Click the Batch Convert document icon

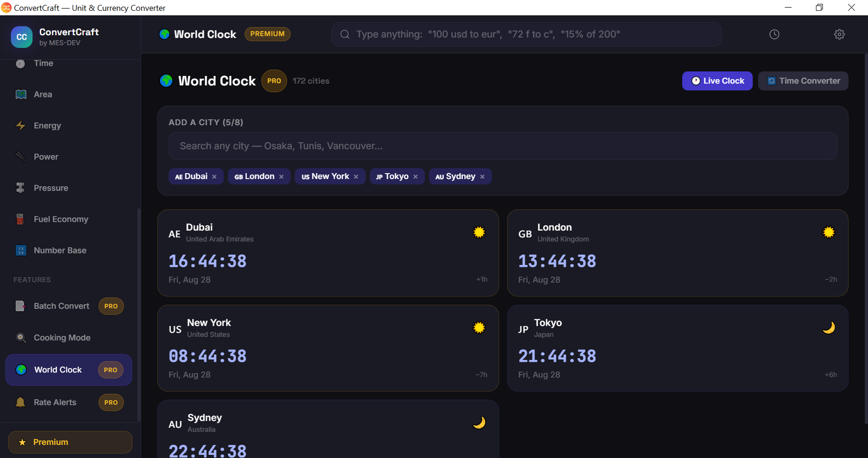[21, 306]
